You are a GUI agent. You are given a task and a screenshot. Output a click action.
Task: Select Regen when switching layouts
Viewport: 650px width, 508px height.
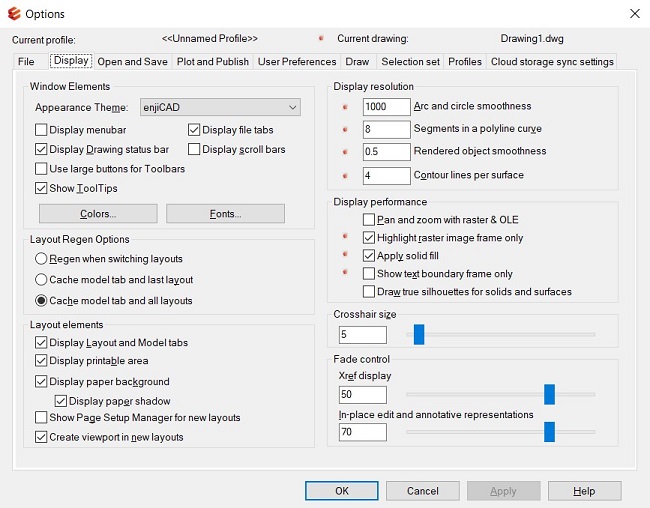tap(41, 259)
